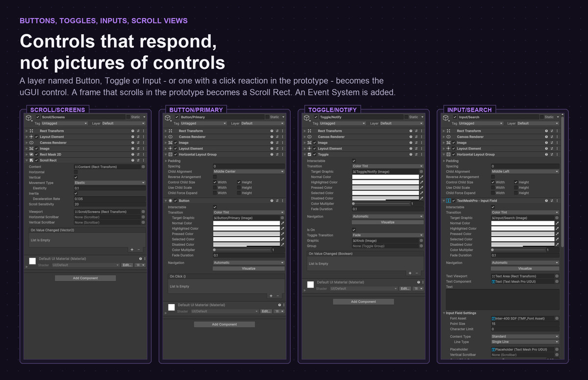Check Reverse Arrangement in Button/Primary panel

(215, 177)
